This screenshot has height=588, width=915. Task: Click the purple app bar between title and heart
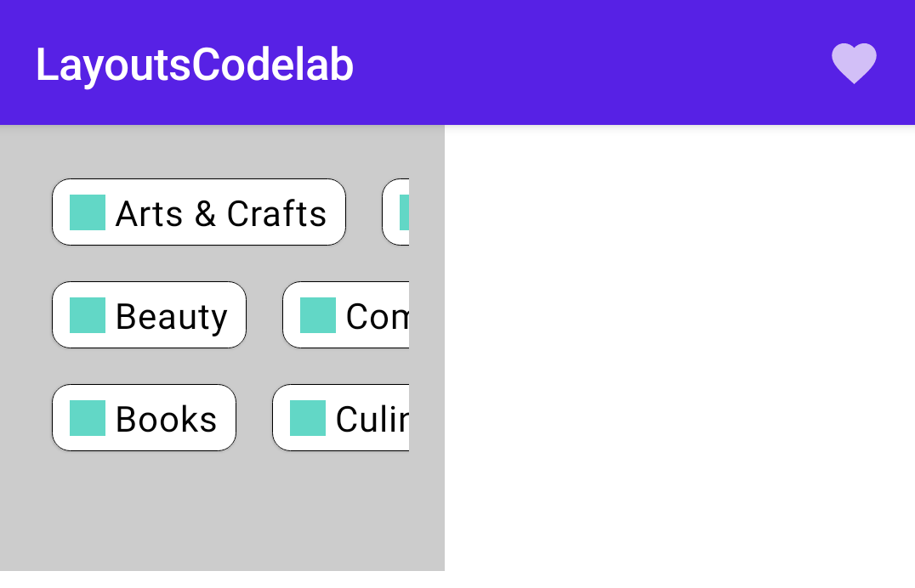589,63
